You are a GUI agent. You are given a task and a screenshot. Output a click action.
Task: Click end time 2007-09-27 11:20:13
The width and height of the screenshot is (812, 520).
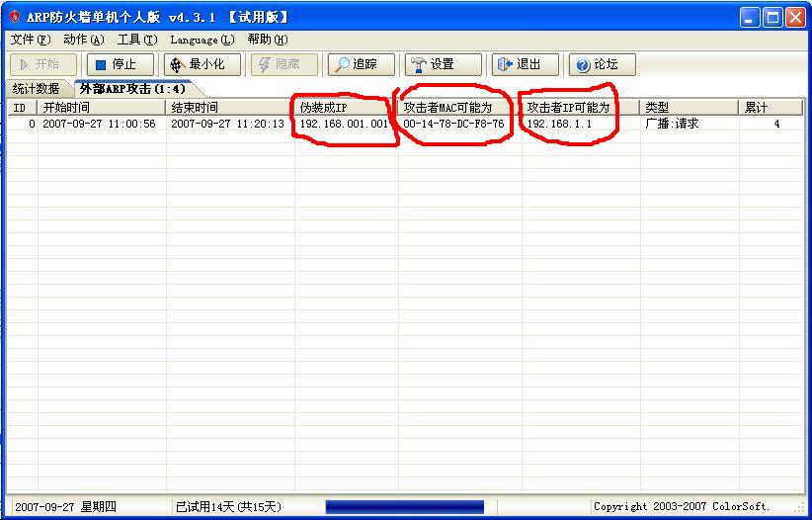pyautogui.click(x=227, y=124)
